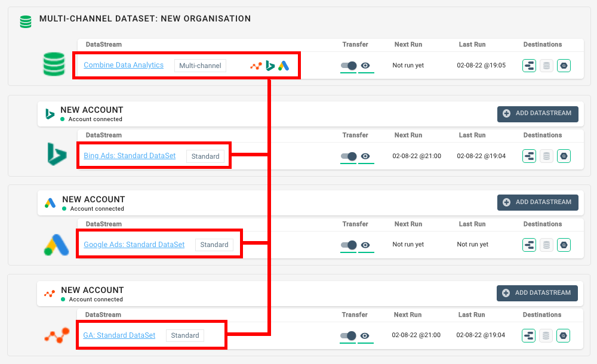Click Add Datastream for the Google Analytics account
This screenshot has height=364, width=597.
click(x=537, y=293)
